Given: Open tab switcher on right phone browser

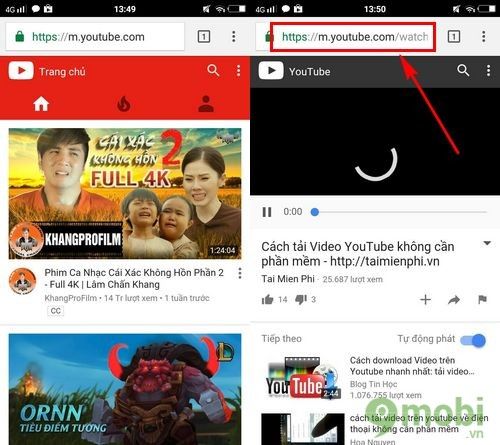Looking at the screenshot, I should tap(454, 36).
